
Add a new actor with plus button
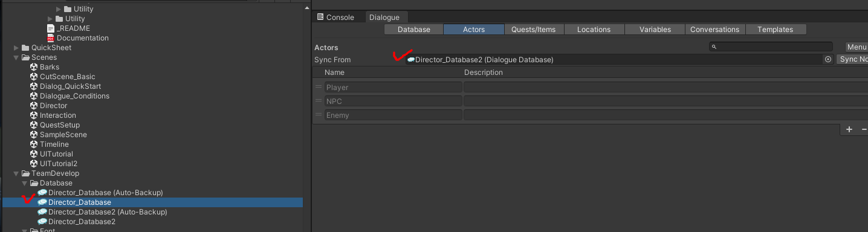point(849,129)
